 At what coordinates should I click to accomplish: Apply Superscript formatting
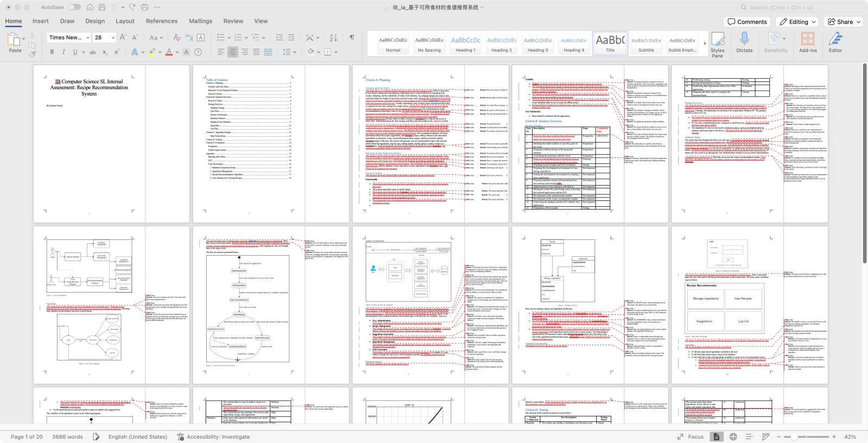(x=117, y=52)
